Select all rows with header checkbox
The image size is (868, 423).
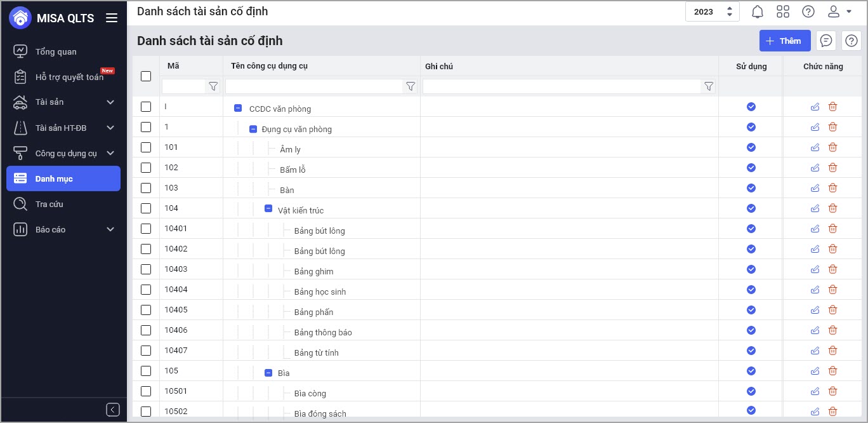coord(146,76)
